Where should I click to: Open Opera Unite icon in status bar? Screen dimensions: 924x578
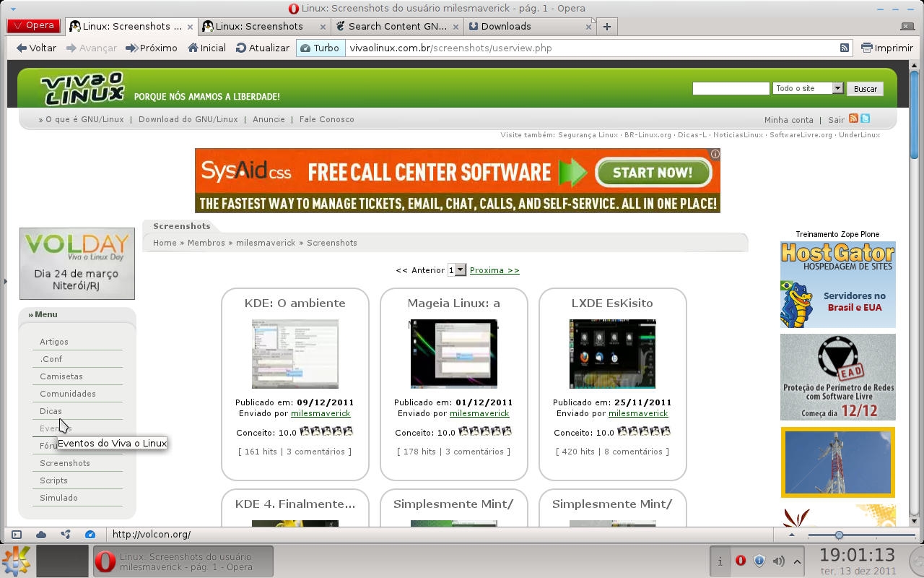click(66, 535)
